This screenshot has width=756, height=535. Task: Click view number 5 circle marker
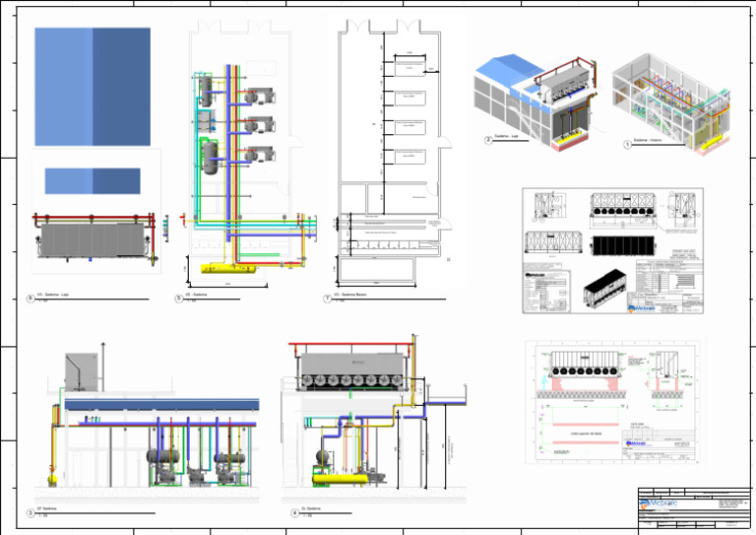tap(179, 299)
